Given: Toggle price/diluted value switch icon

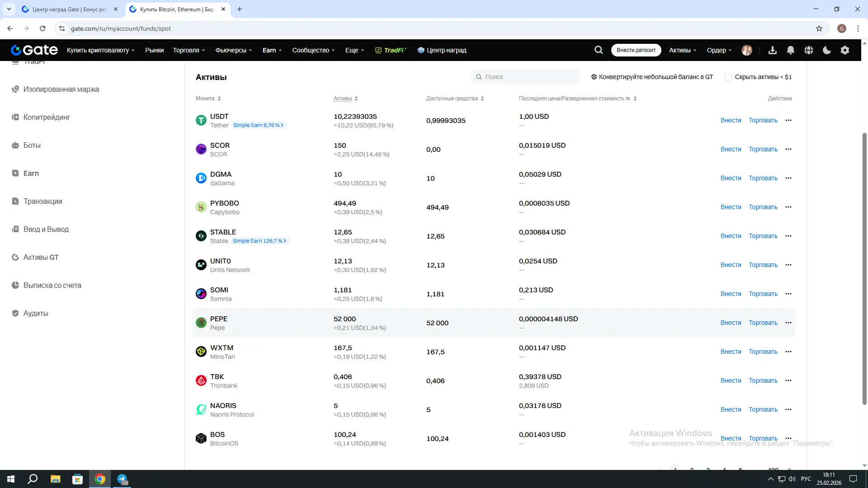Looking at the screenshot, I should coord(628,99).
